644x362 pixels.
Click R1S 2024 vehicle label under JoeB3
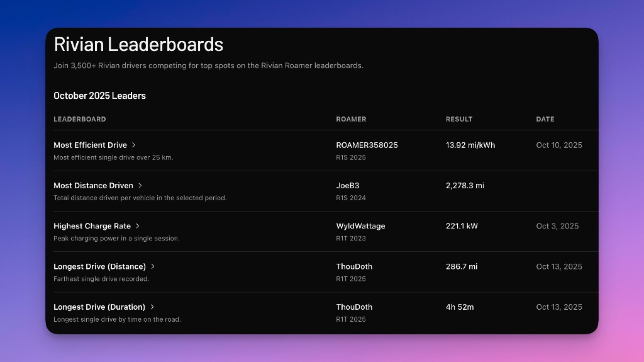click(x=351, y=198)
